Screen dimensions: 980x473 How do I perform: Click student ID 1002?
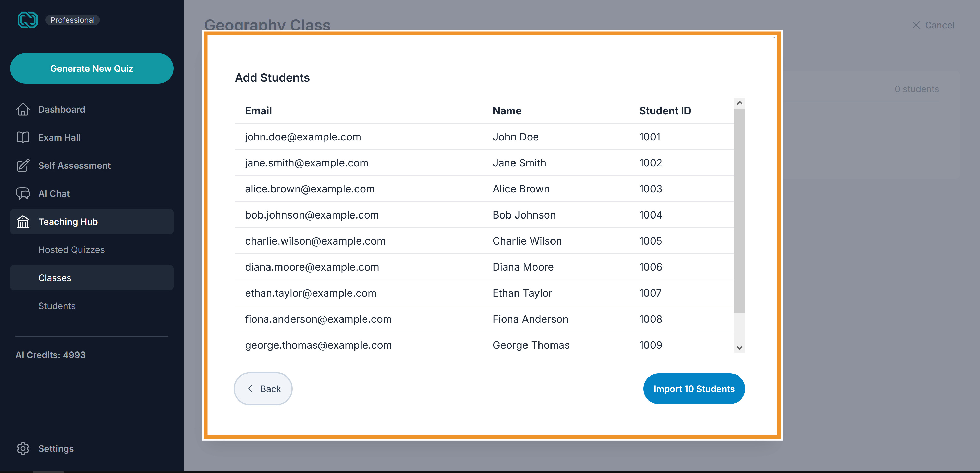tap(651, 163)
